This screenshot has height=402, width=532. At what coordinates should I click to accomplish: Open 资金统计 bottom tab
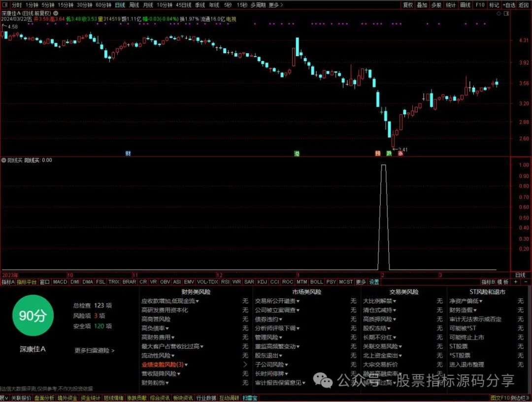pyautogui.click(x=90, y=398)
